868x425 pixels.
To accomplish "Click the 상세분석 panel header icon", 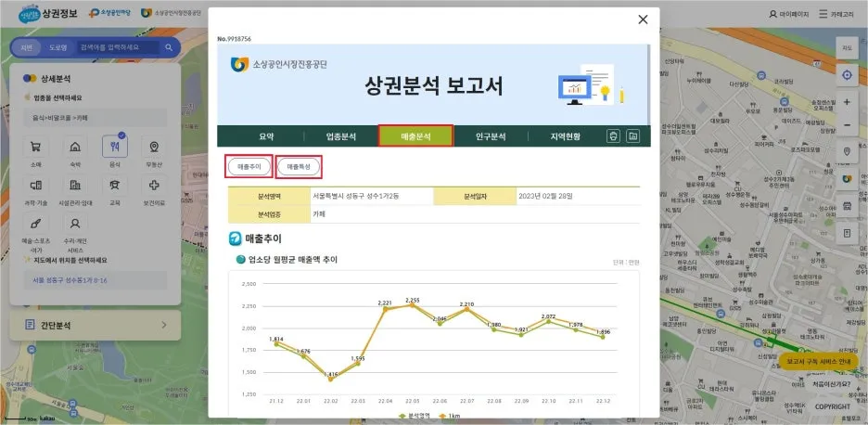I will click(30, 79).
